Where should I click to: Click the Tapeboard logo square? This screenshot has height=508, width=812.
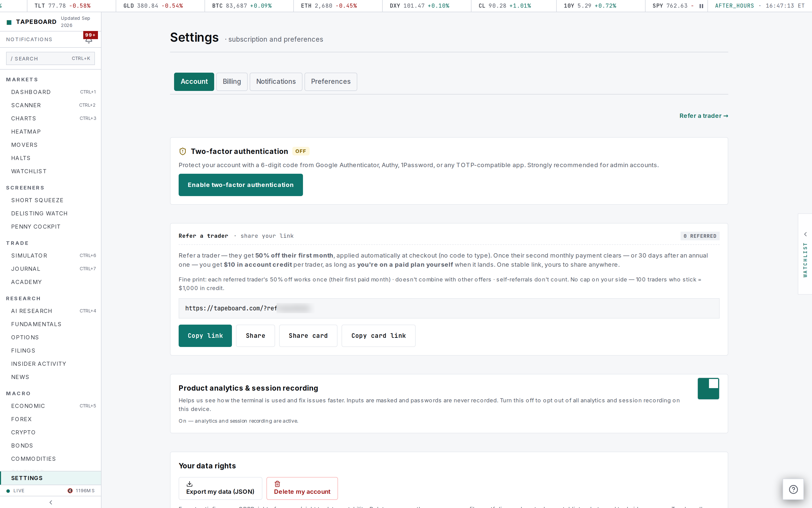(x=9, y=22)
